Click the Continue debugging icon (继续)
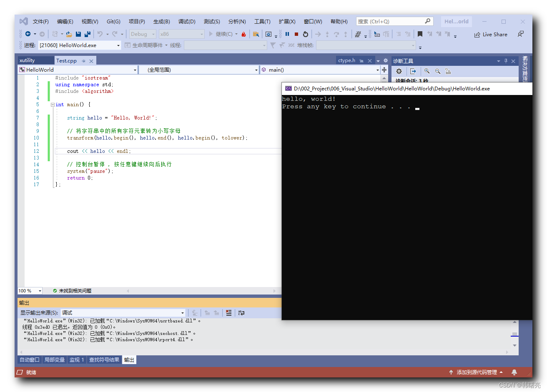 click(211, 34)
